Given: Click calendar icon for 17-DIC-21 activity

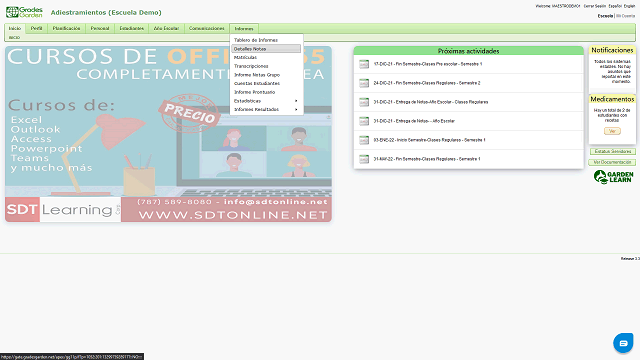Looking at the screenshot, I should [x=364, y=64].
